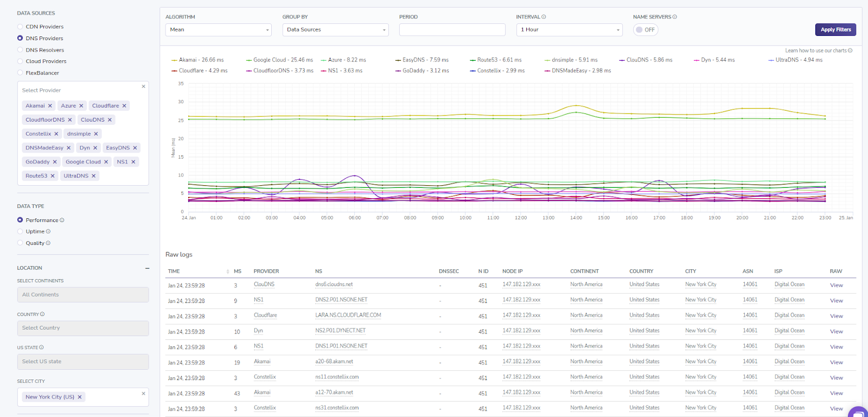Toggle DNSMadeEasy series in chart legend
This screenshot has height=417, width=868.
[x=578, y=71]
